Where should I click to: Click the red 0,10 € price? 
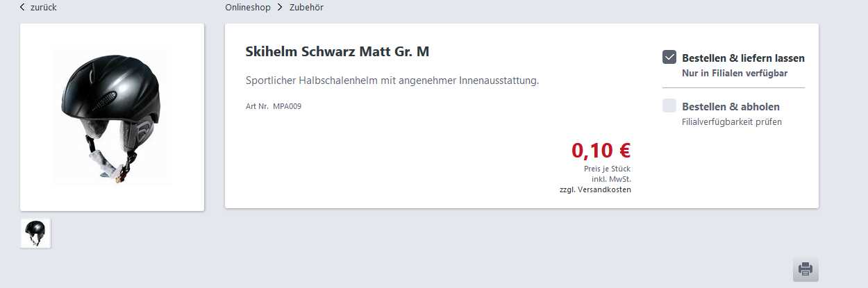[x=601, y=150]
